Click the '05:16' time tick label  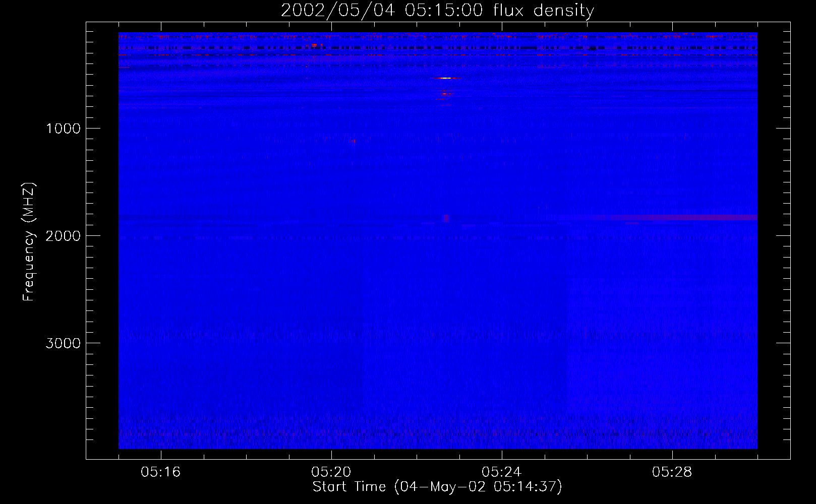(161, 472)
